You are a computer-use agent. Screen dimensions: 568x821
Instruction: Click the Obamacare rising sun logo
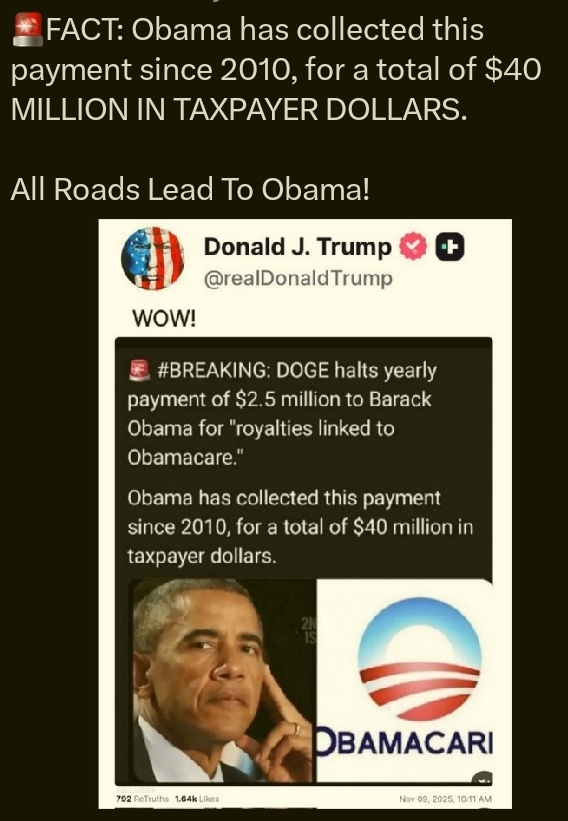[419, 660]
